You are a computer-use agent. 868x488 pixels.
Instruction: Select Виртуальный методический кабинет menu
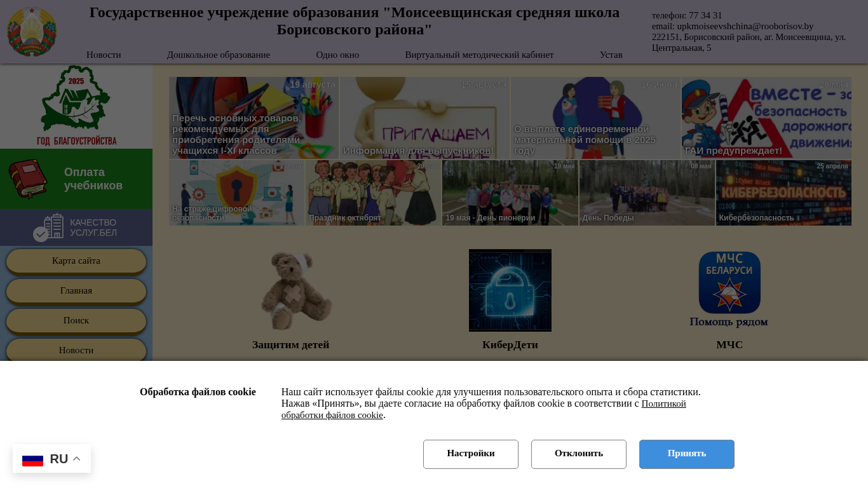pyautogui.click(x=479, y=55)
